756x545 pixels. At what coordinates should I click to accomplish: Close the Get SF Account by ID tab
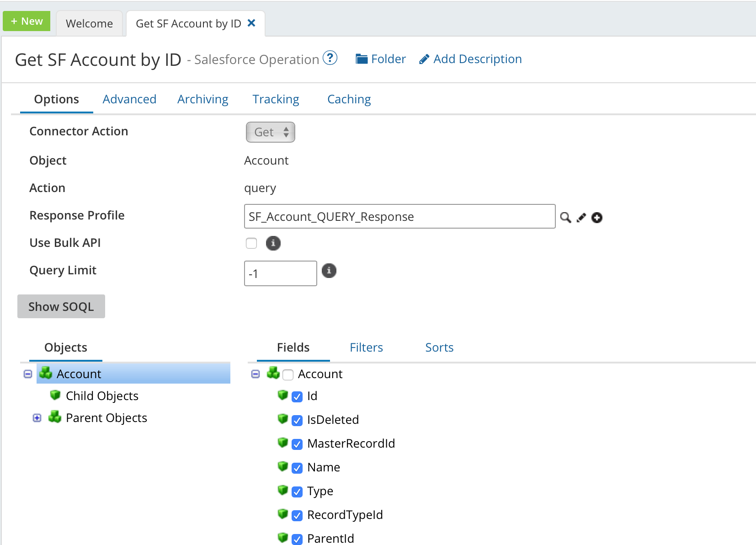tap(251, 23)
